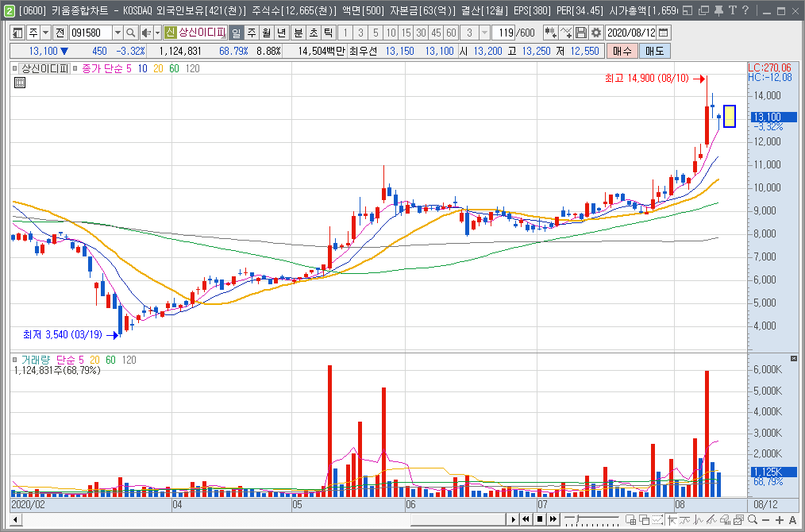805x532 pixels.
Task: Click the window layout icon in title bar
Action: point(688,10)
